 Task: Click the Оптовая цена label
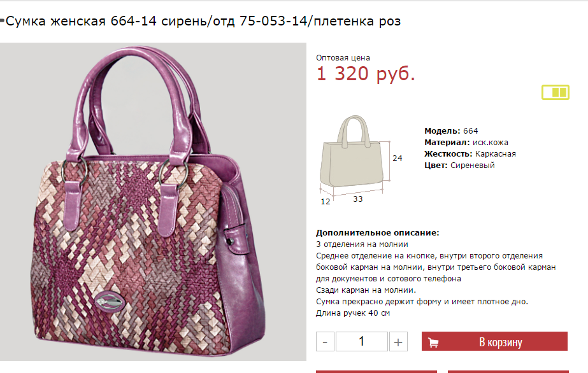(343, 58)
